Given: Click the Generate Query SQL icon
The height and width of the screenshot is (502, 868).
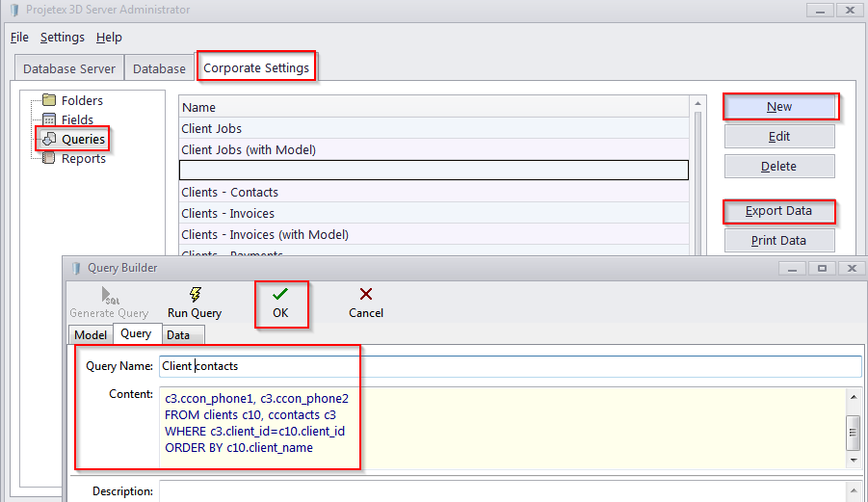Looking at the screenshot, I should click(x=109, y=295).
